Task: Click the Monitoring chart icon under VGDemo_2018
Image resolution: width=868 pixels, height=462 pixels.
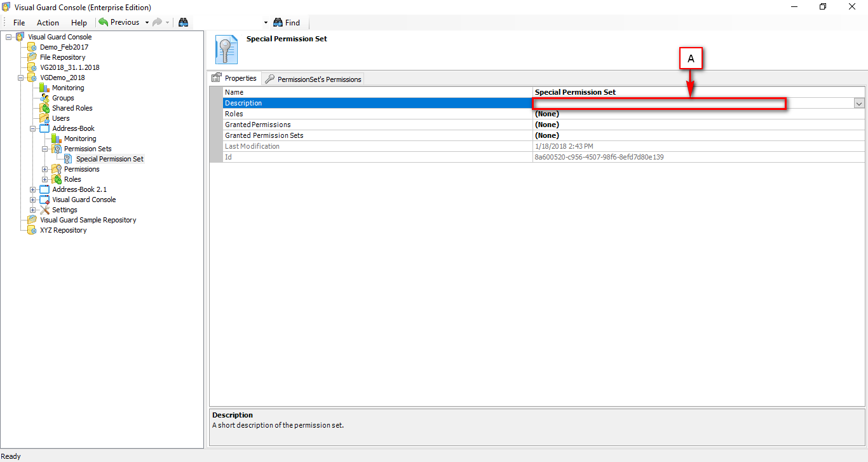Action: (x=44, y=88)
